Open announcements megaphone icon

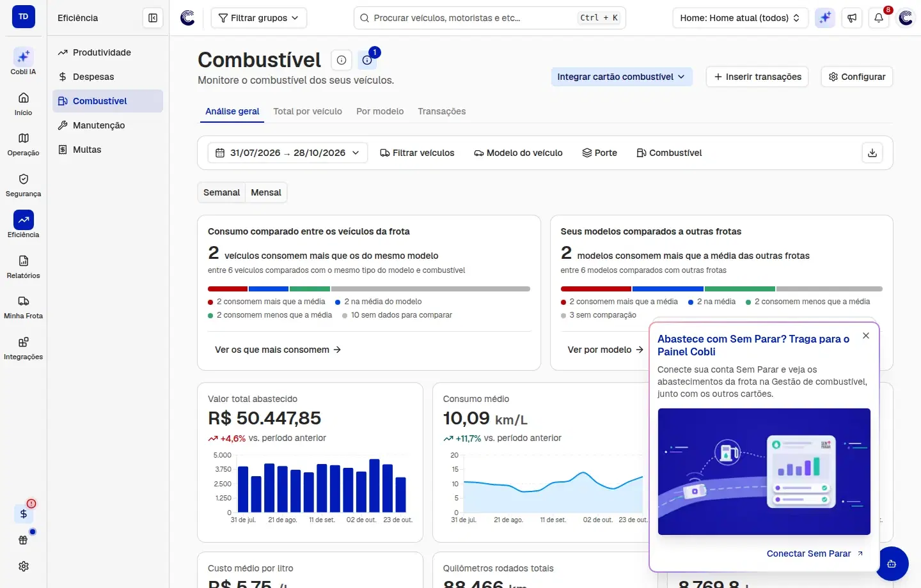[852, 18]
